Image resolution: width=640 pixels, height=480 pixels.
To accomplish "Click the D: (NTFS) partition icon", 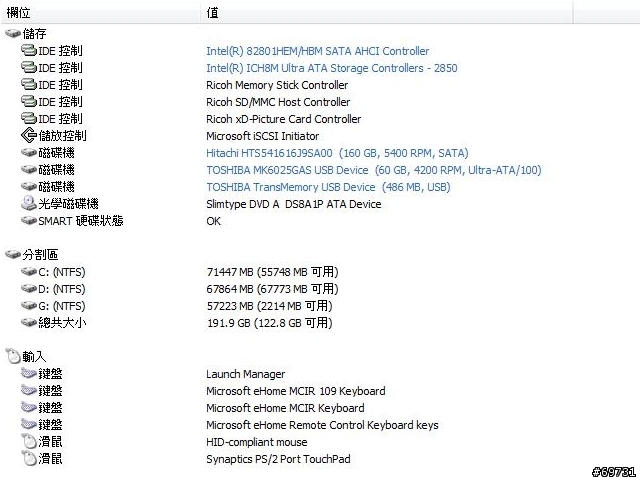I will point(29,289).
